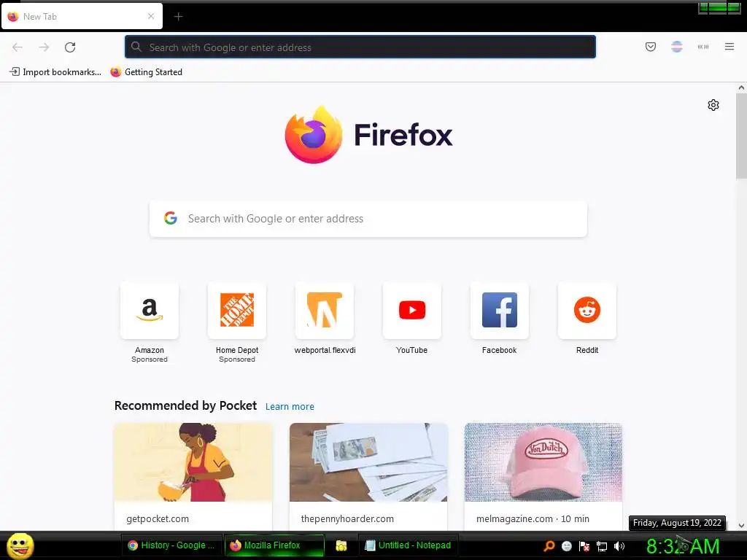This screenshot has height=560, width=747.
Task: Open the thepennyhoarder.com envelopes story
Action: [x=368, y=462]
